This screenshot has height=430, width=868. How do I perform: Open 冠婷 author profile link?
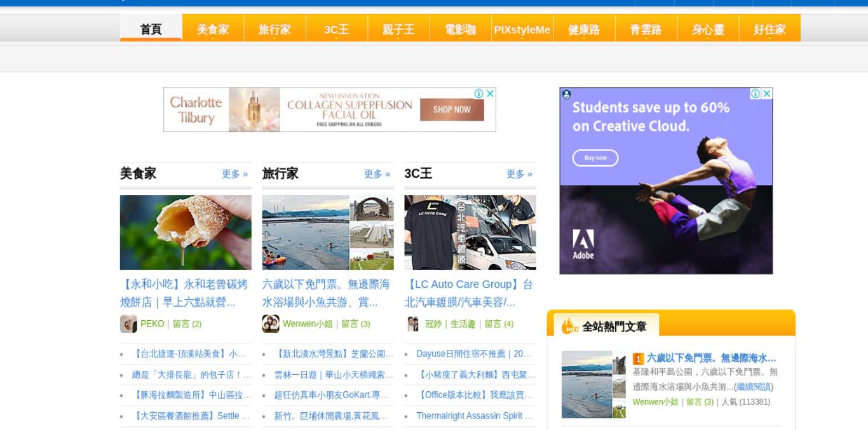click(433, 324)
